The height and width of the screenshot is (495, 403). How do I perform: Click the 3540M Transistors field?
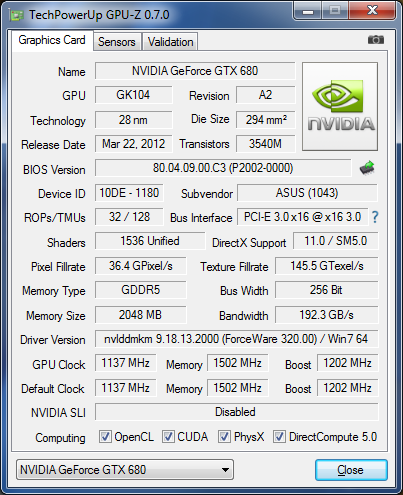pos(265,144)
